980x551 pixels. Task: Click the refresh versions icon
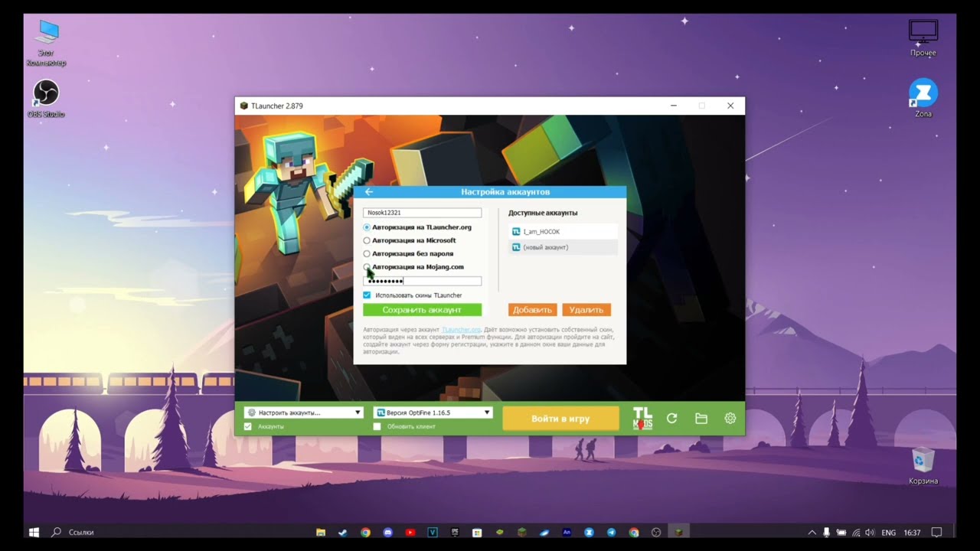click(x=671, y=419)
